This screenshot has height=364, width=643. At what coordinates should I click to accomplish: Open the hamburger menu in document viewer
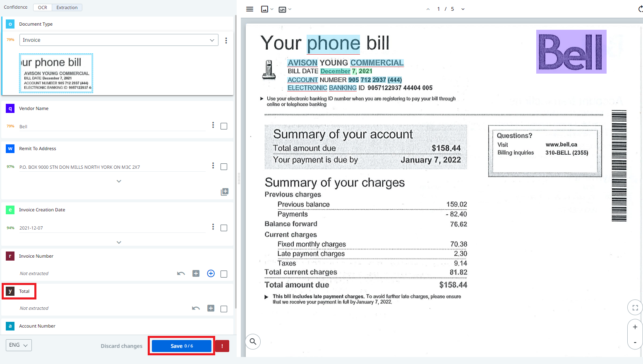pyautogui.click(x=250, y=9)
